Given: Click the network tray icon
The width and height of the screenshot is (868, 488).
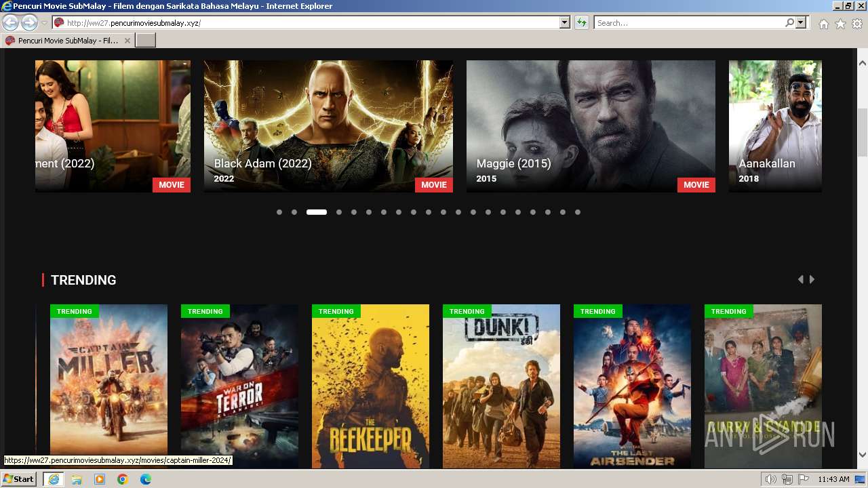Looking at the screenshot, I should [787, 479].
